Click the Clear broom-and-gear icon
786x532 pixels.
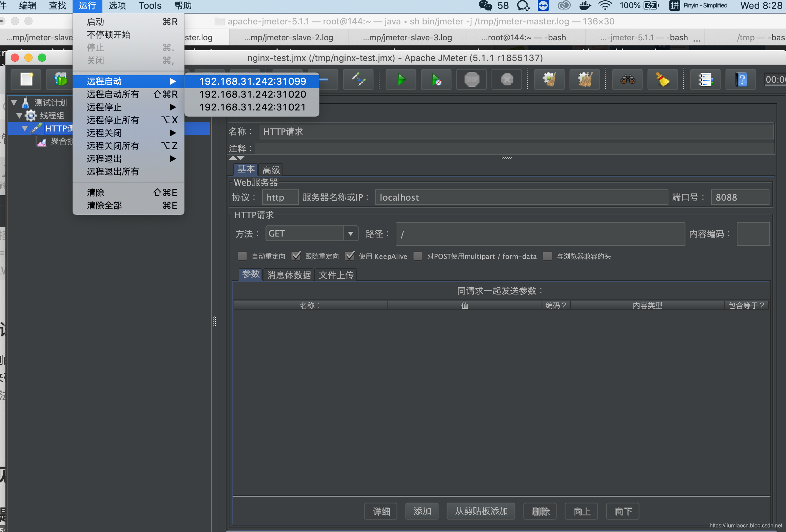(x=549, y=80)
